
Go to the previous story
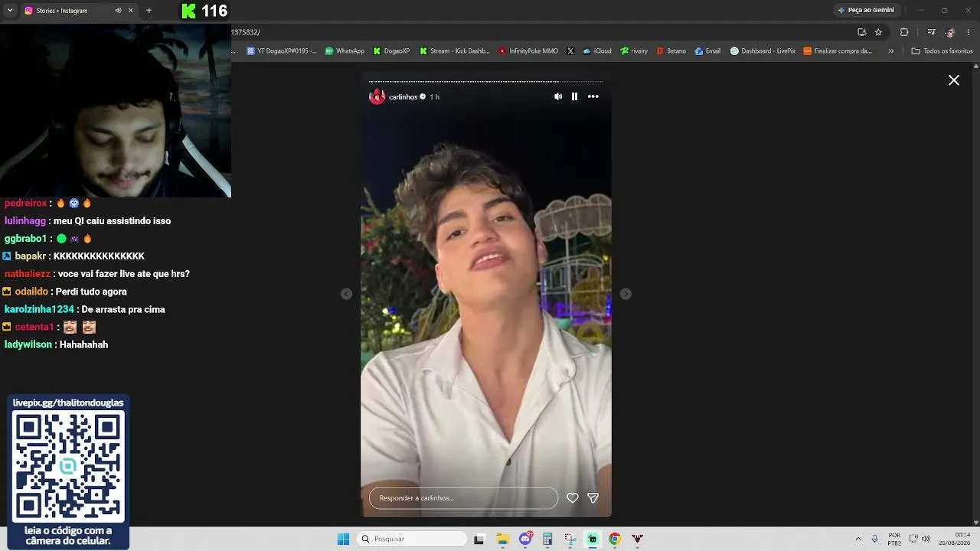click(346, 294)
